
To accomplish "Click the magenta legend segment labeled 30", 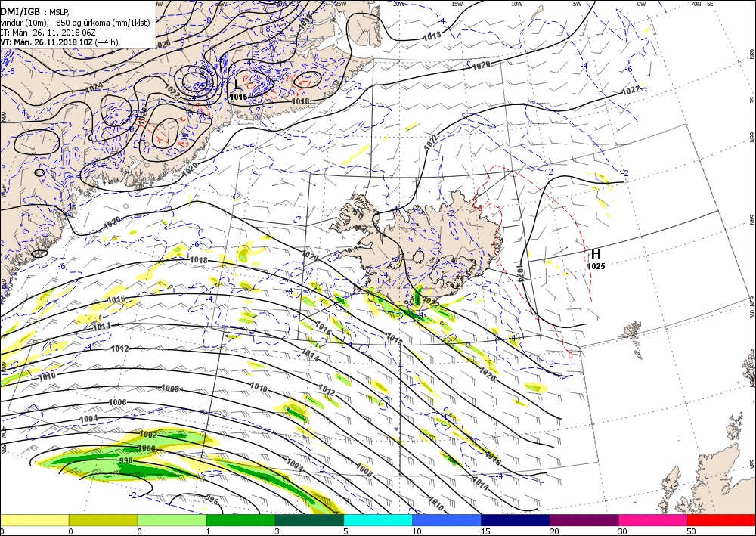I will coord(653,520).
